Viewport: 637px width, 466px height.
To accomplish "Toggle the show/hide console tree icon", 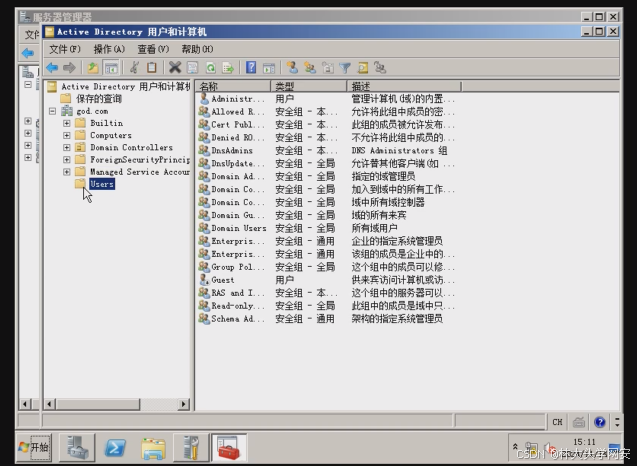I will (111, 67).
